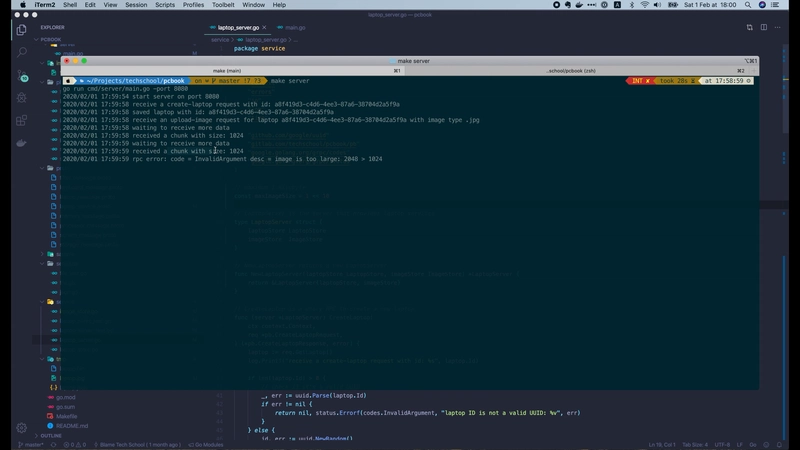The width and height of the screenshot is (800, 450).
Task: Switch to iTerm2 tab ..school/pcbook (zsh)
Action: pos(570,71)
